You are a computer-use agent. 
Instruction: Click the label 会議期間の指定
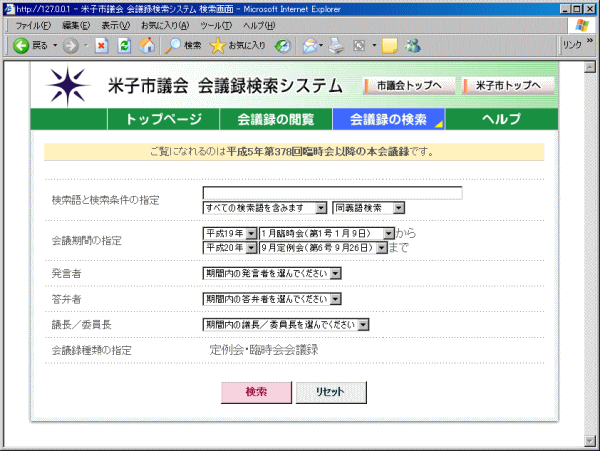pos(86,241)
